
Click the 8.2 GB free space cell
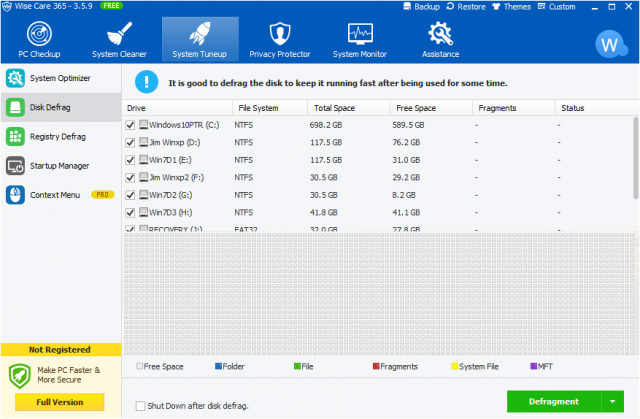click(404, 195)
